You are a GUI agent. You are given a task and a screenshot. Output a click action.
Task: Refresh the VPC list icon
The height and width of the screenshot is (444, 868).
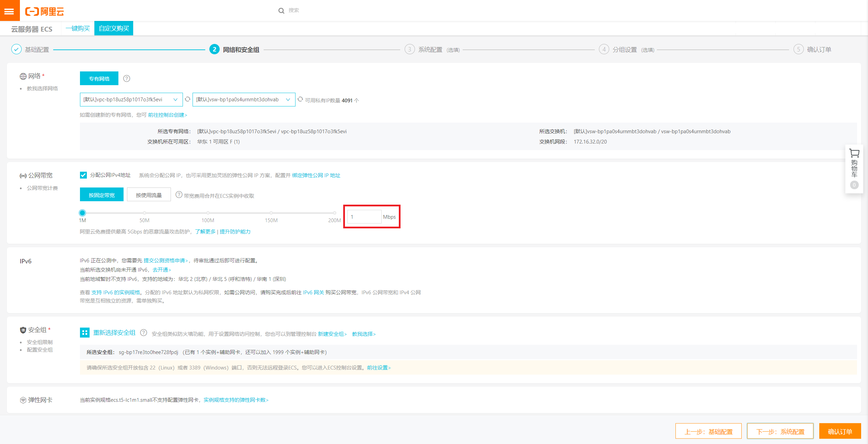[x=187, y=99]
